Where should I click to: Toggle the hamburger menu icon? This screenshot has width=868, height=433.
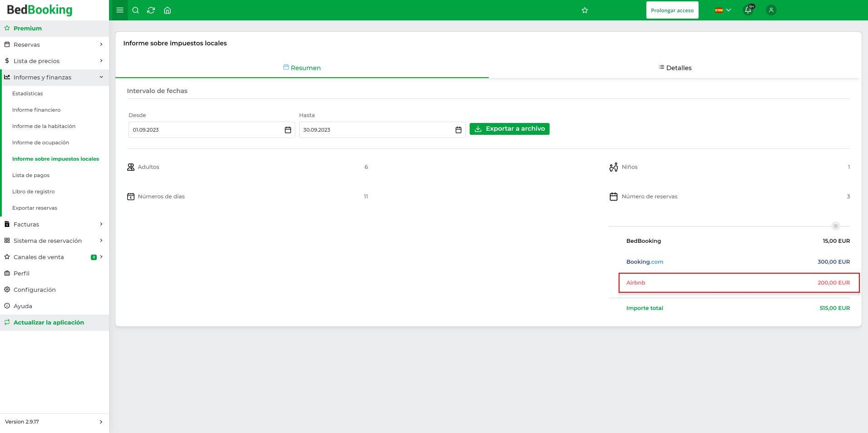[120, 10]
